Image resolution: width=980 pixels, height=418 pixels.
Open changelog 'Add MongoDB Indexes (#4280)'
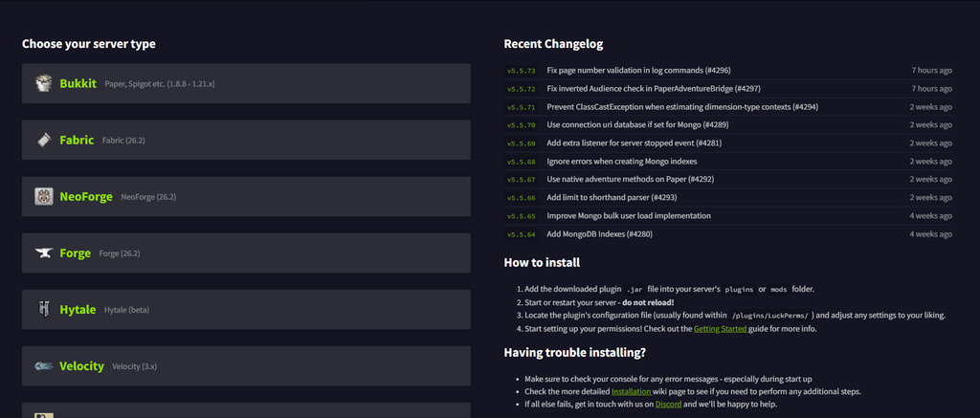(600, 233)
